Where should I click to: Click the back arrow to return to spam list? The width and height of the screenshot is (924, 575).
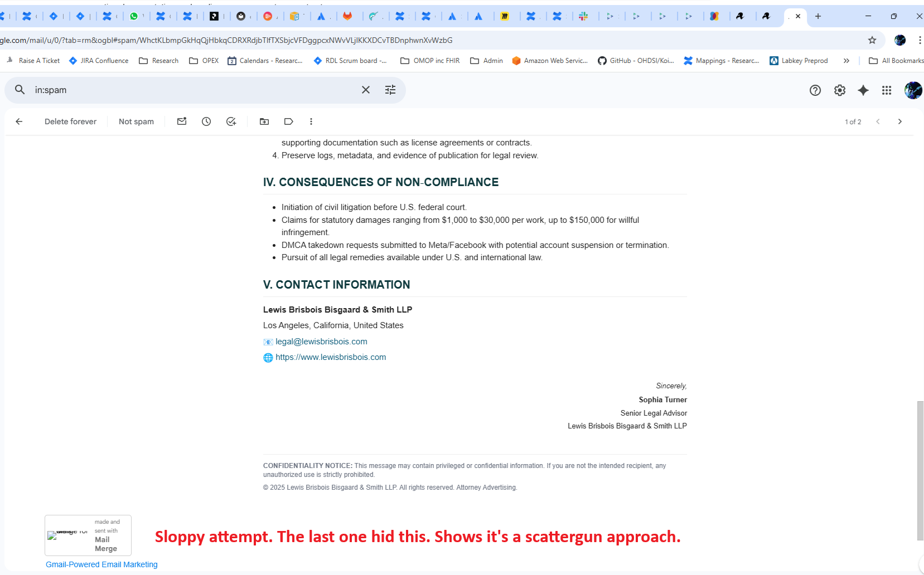tap(19, 121)
